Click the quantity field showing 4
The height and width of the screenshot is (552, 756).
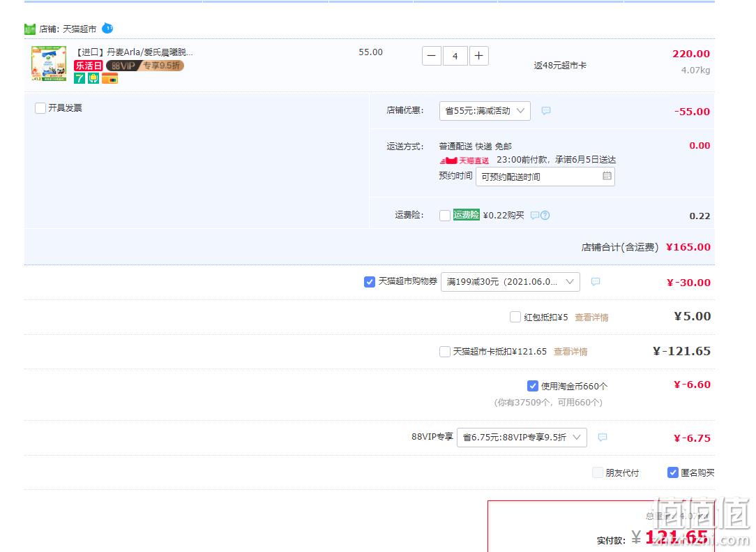[455, 56]
